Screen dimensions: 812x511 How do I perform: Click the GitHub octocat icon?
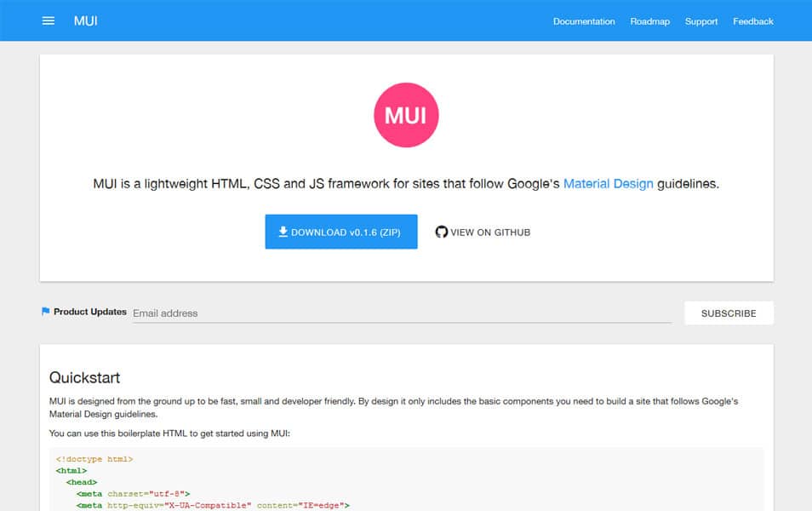point(441,232)
